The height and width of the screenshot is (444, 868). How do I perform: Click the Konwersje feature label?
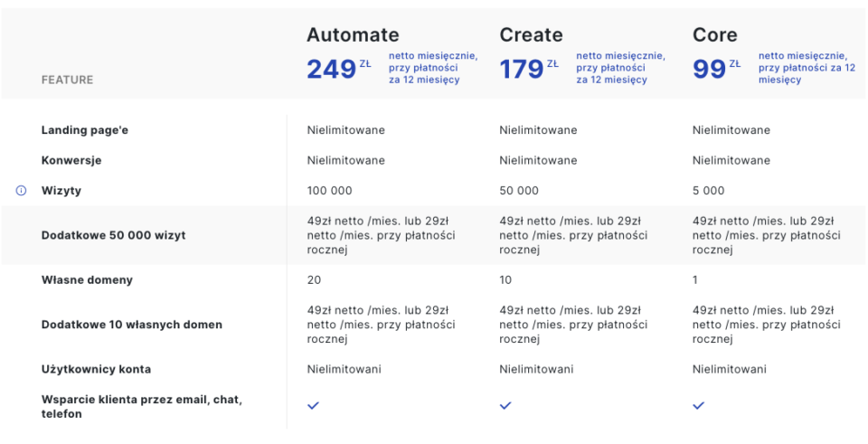click(71, 161)
